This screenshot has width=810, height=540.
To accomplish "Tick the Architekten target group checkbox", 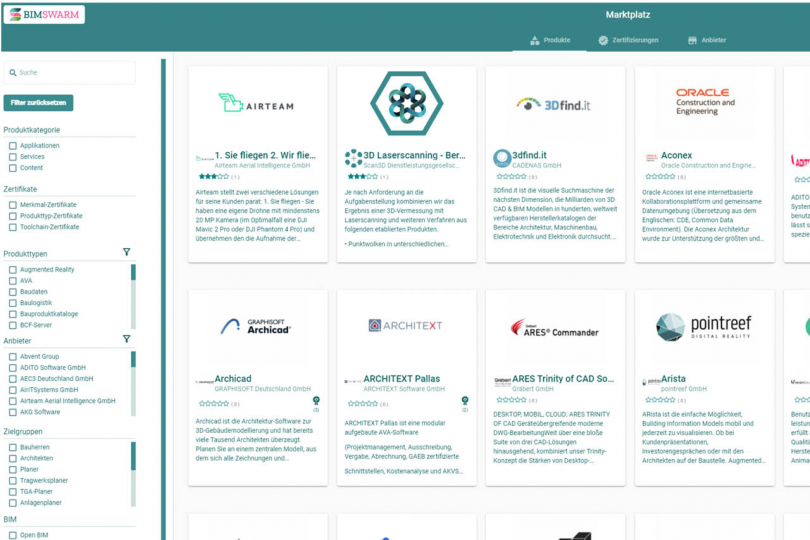I will coord(13,458).
